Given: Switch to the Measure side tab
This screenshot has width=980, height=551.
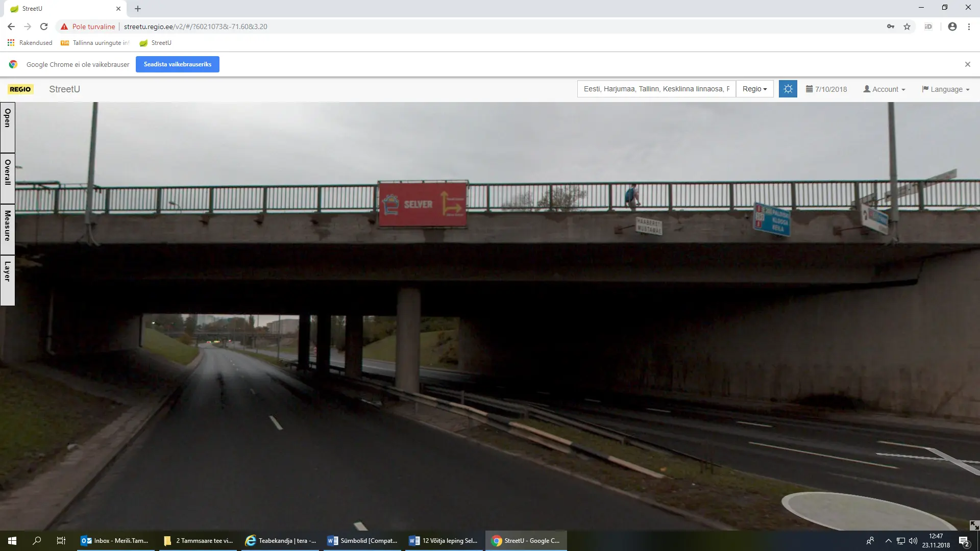Looking at the screenshot, I should [x=8, y=226].
